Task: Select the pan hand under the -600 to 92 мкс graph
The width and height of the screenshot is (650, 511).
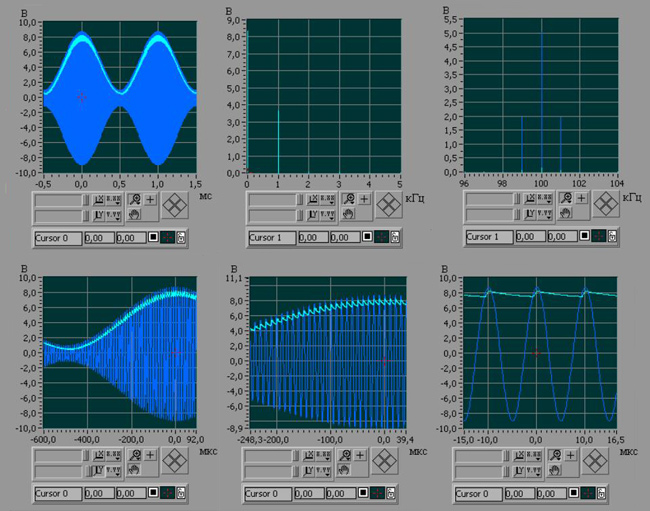Action: (x=134, y=470)
